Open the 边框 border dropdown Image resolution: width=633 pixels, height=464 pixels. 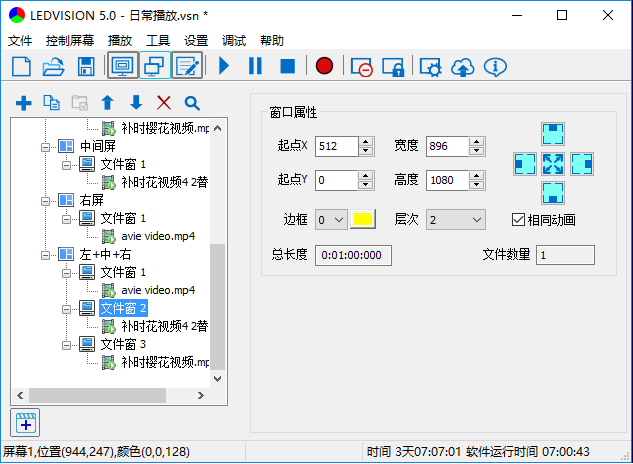pyautogui.click(x=330, y=219)
